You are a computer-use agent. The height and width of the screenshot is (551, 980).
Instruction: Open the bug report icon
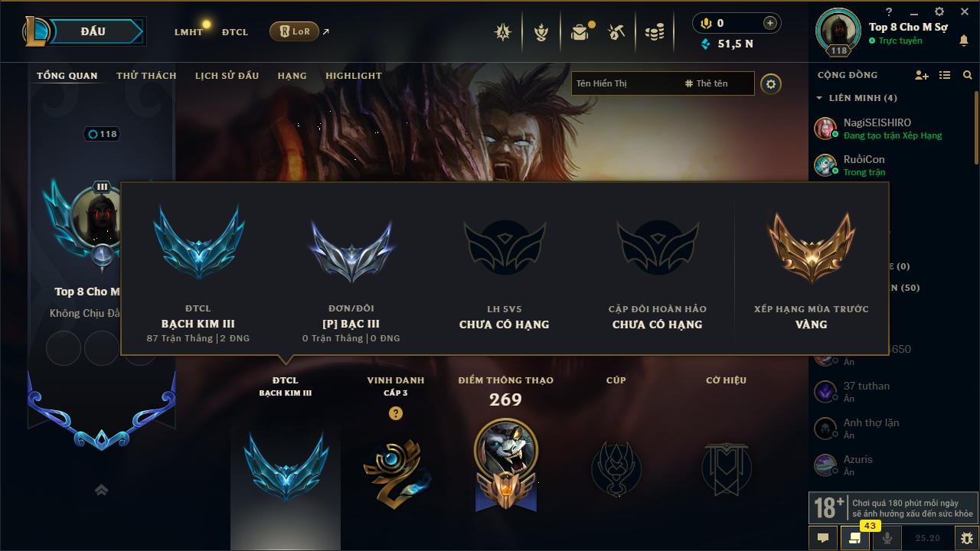coord(966,538)
